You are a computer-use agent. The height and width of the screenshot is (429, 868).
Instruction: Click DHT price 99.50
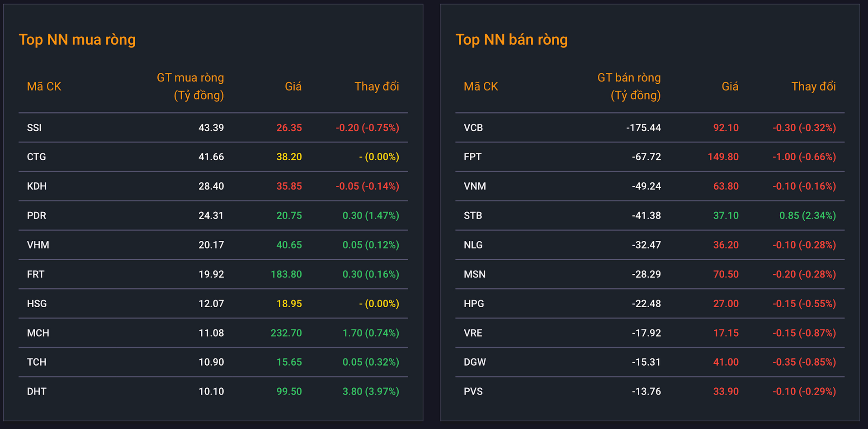pos(289,391)
